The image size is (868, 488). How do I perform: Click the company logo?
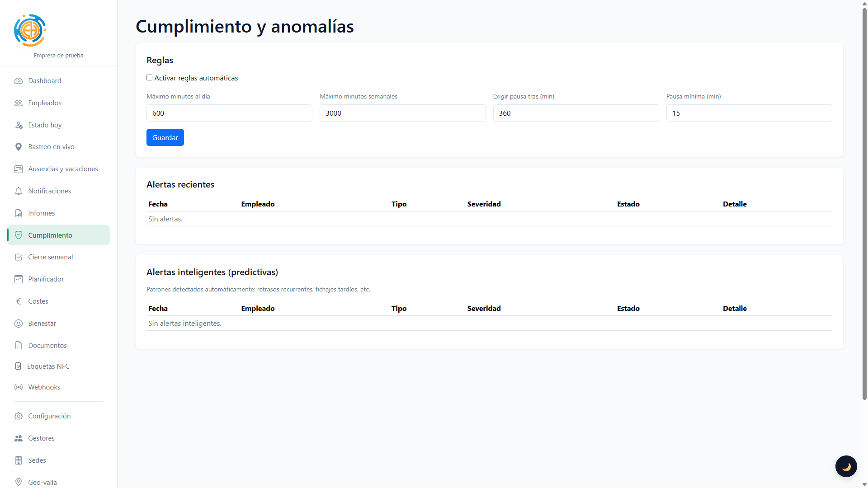point(30,30)
